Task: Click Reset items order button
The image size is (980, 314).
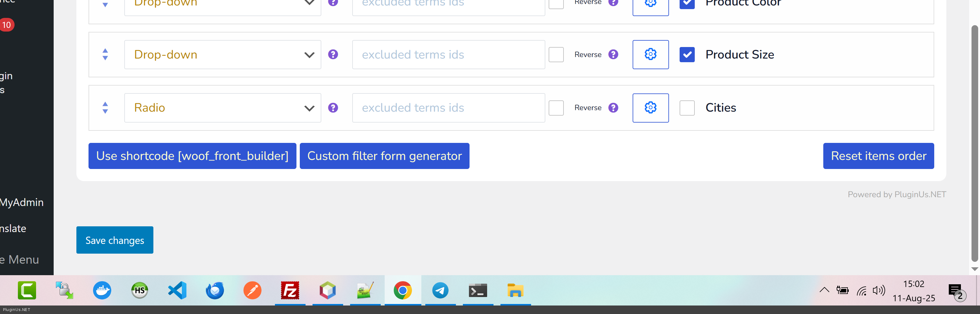Action: [878, 156]
